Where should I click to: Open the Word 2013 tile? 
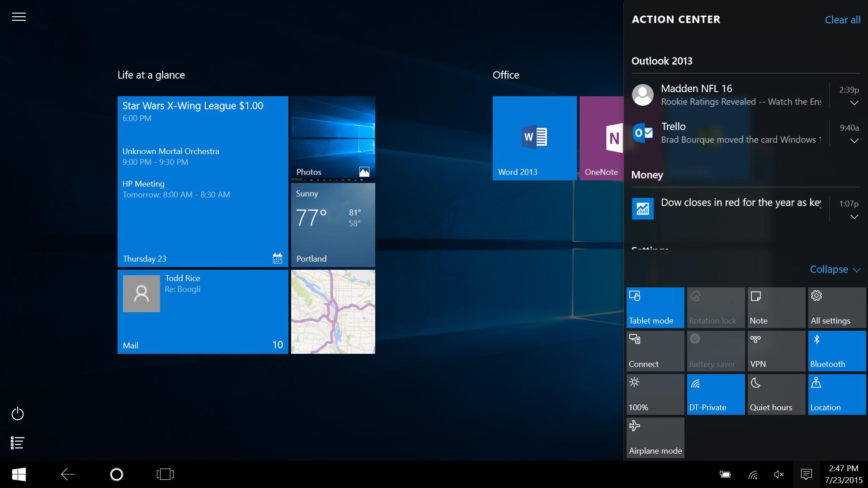tap(535, 138)
